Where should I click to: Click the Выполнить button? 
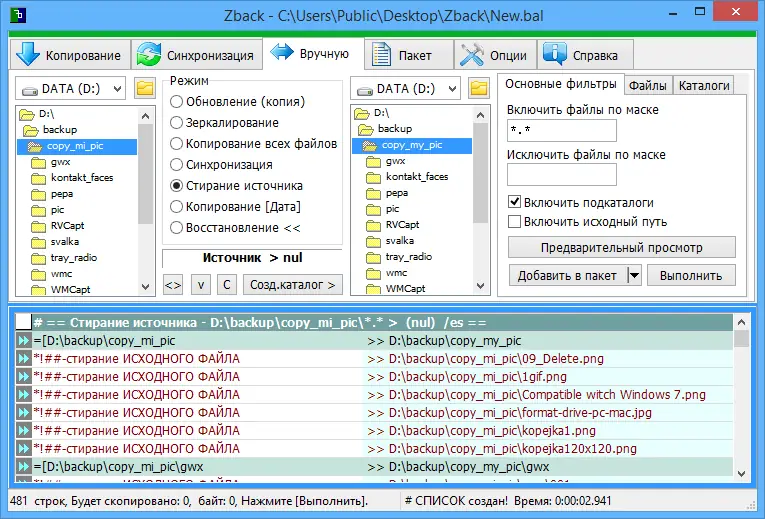click(x=691, y=276)
